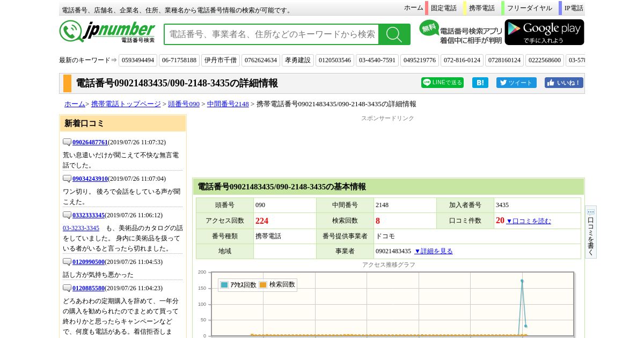This screenshot has width=644, height=338.
Task: Open the 固定電話 menu item
Action: pos(443,8)
